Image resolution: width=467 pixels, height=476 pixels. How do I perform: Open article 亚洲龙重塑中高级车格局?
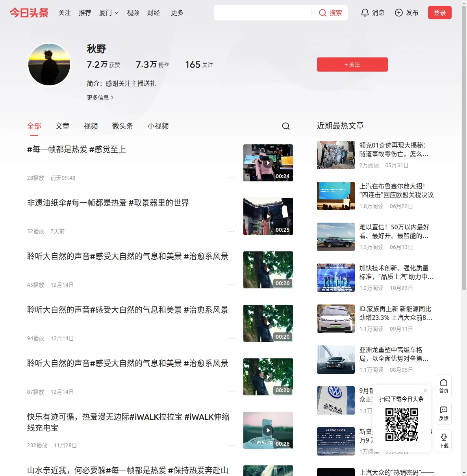click(394, 354)
